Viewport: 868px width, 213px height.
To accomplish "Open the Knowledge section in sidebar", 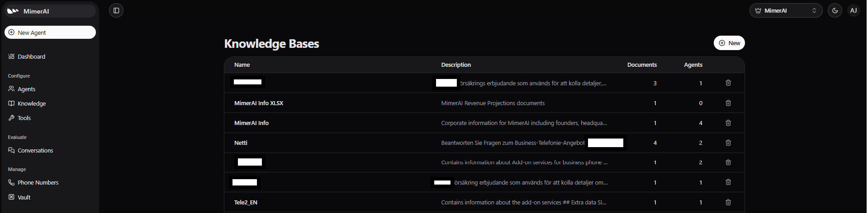I will point(31,103).
